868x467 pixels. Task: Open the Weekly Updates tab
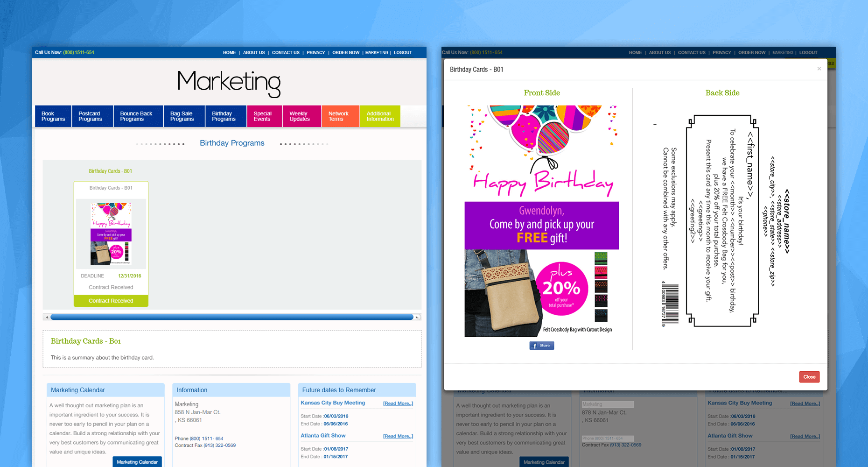click(x=302, y=116)
